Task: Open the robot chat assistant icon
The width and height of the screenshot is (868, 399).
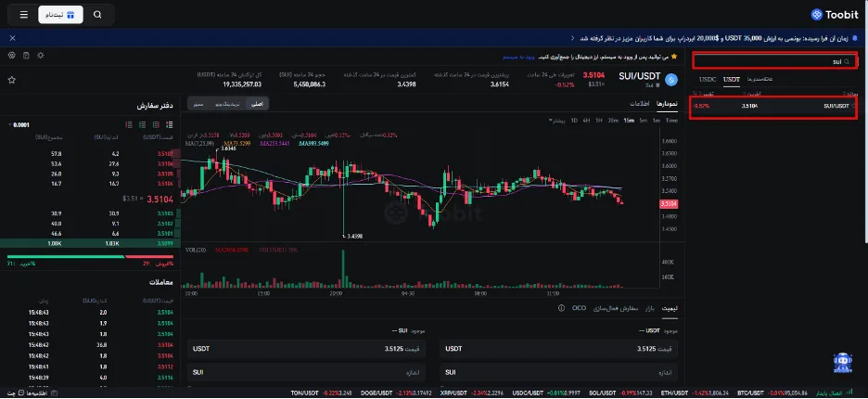Action: [842, 363]
